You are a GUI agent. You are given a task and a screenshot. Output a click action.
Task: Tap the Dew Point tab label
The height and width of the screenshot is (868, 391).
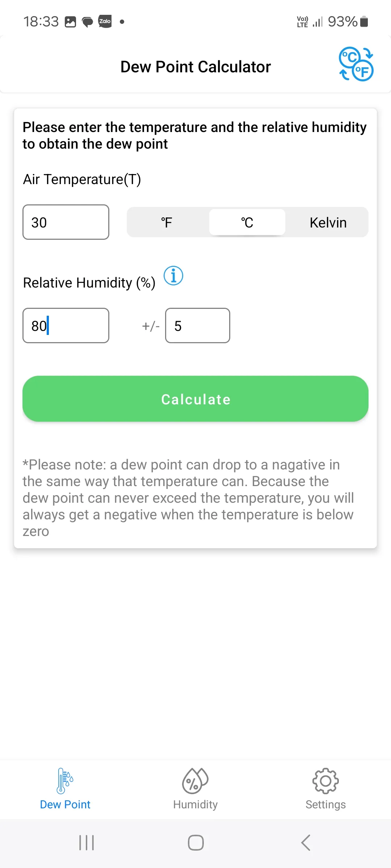pyautogui.click(x=65, y=804)
